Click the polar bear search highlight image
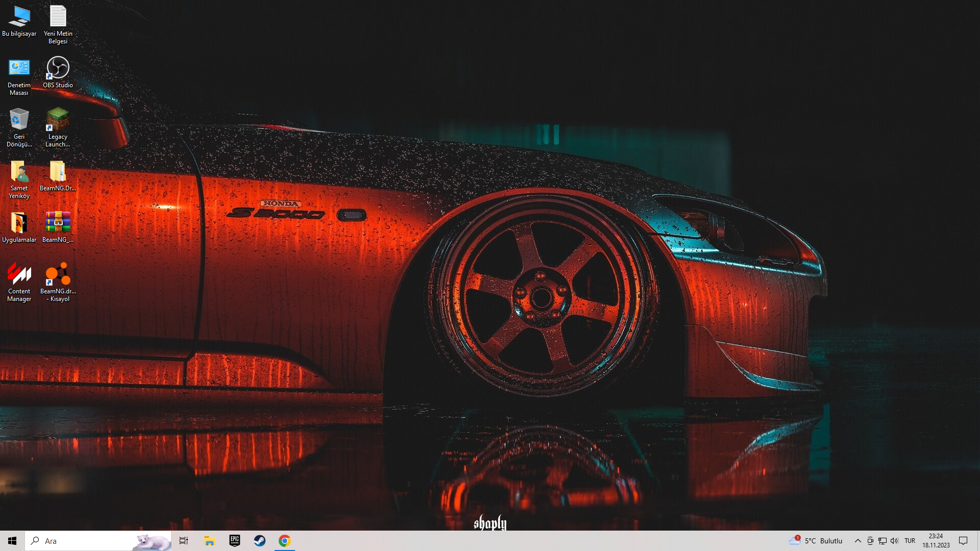 [x=151, y=541]
